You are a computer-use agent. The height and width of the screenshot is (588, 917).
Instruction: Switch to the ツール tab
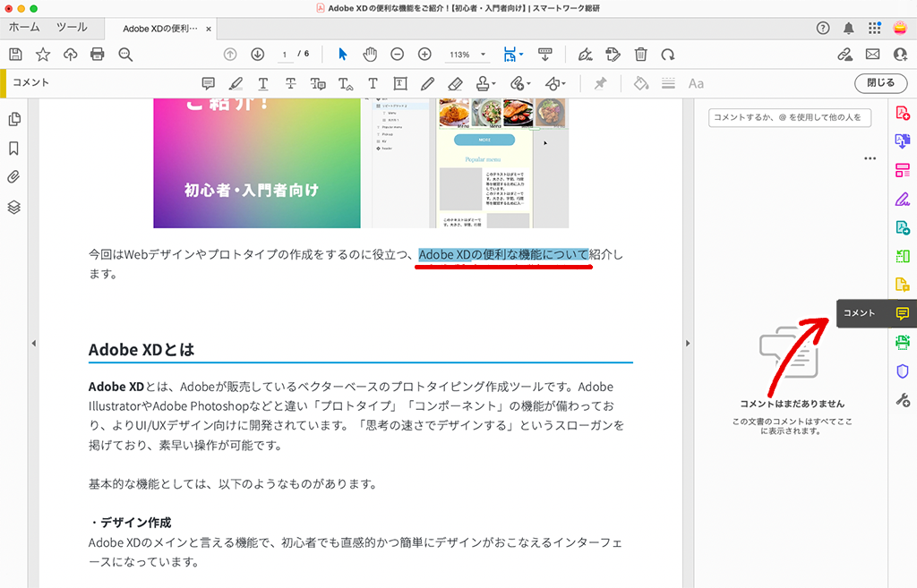coord(72,28)
